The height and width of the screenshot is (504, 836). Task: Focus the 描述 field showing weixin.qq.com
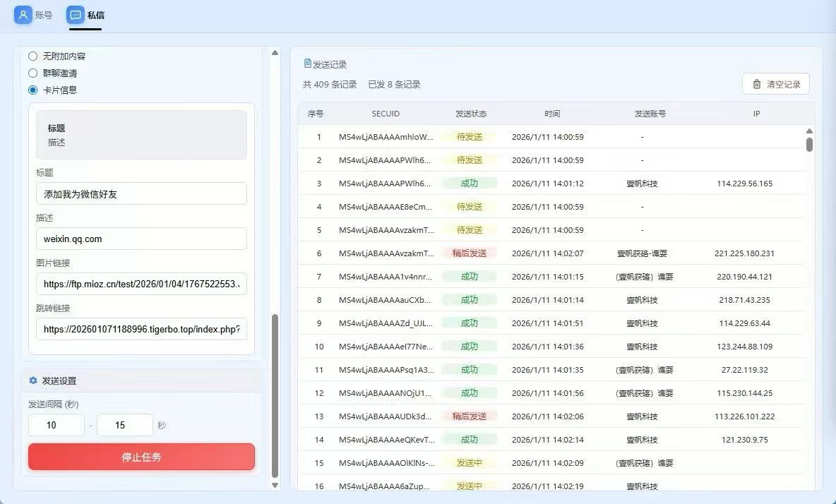(x=141, y=239)
